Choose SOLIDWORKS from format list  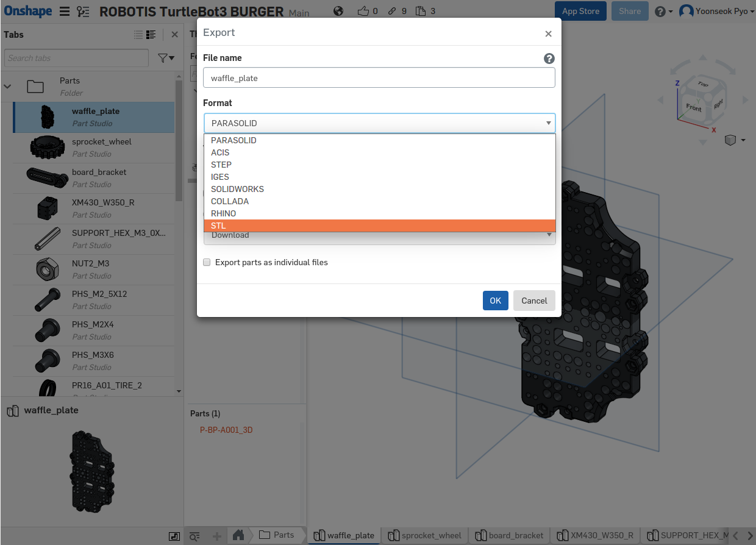pyautogui.click(x=379, y=189)
